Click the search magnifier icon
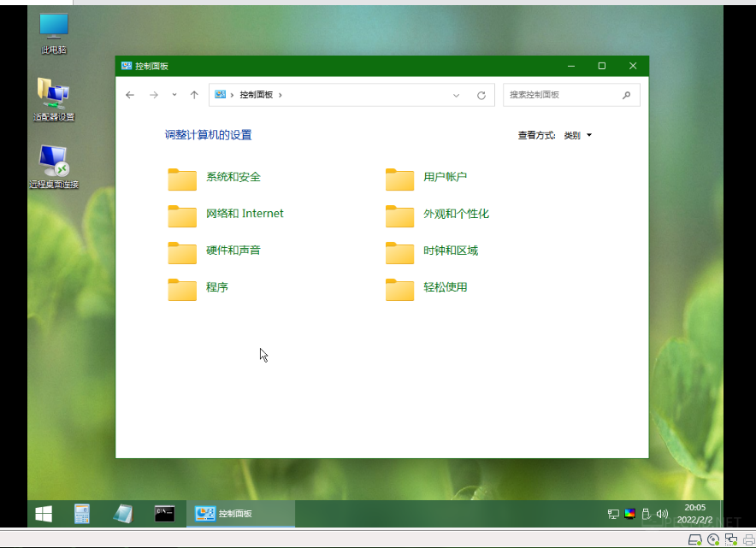 [x=626, y=95]
